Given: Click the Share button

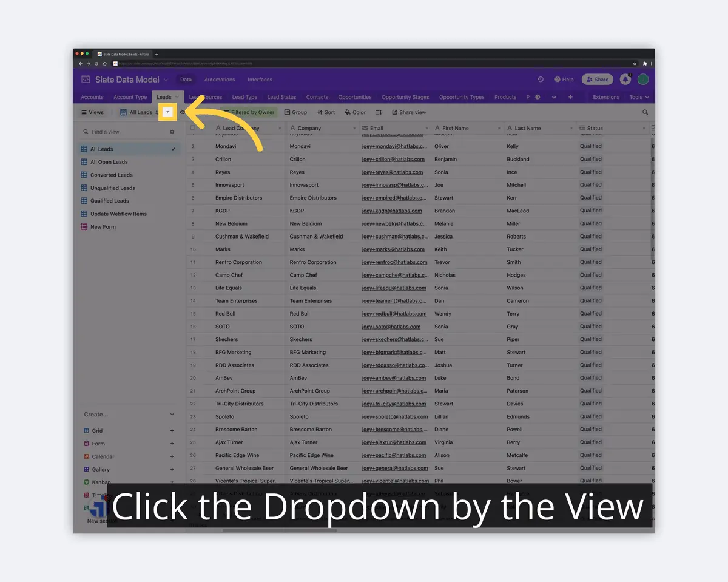Looking at the screenshot, I should click(598, 80).
